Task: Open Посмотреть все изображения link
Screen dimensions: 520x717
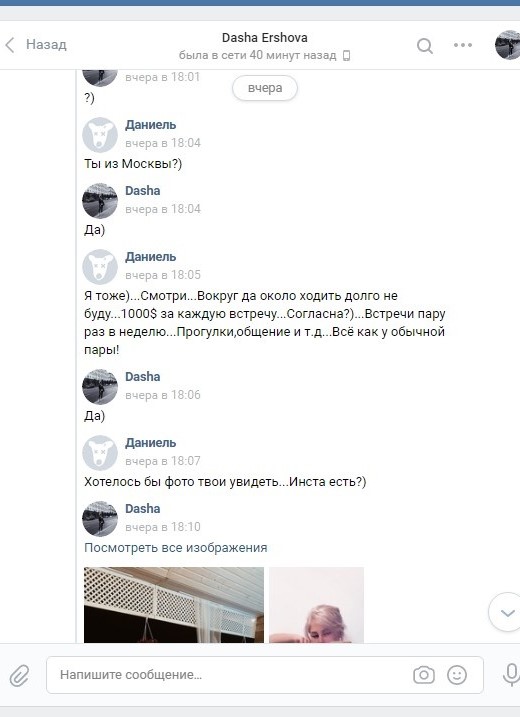Action: pos(176,547)
